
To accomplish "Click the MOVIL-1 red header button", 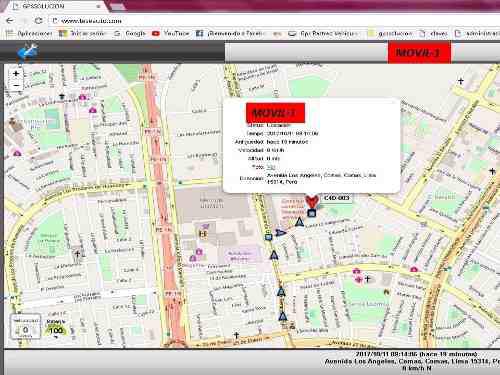I will coord(419,52).
